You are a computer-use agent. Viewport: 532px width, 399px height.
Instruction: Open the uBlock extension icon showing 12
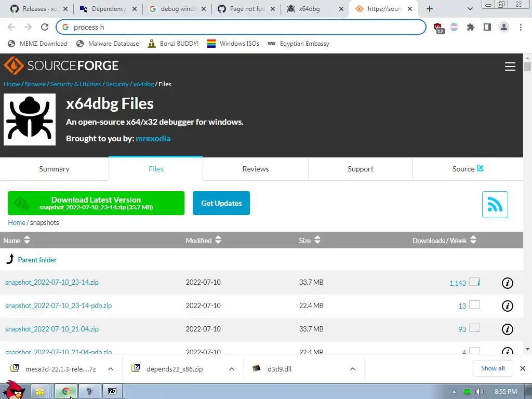pyautogui.click(x=438, y=28)
